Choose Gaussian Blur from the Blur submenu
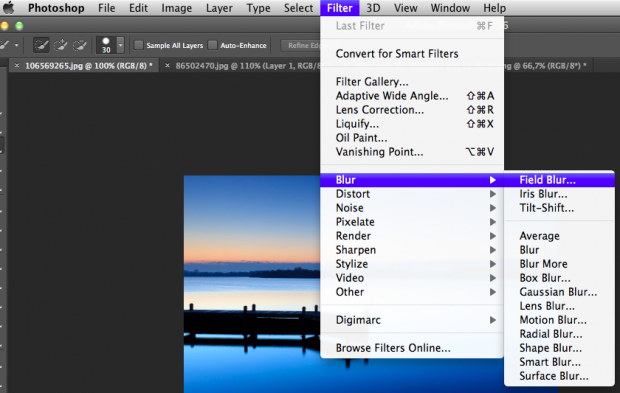Viewport: 620px width, 393px height. coord(558,292)
